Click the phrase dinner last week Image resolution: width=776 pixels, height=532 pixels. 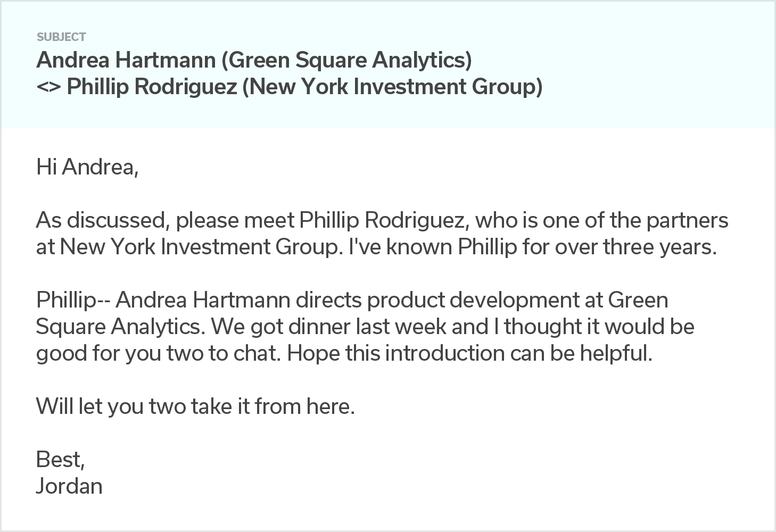pyautogui.click(x=367, y=327)
